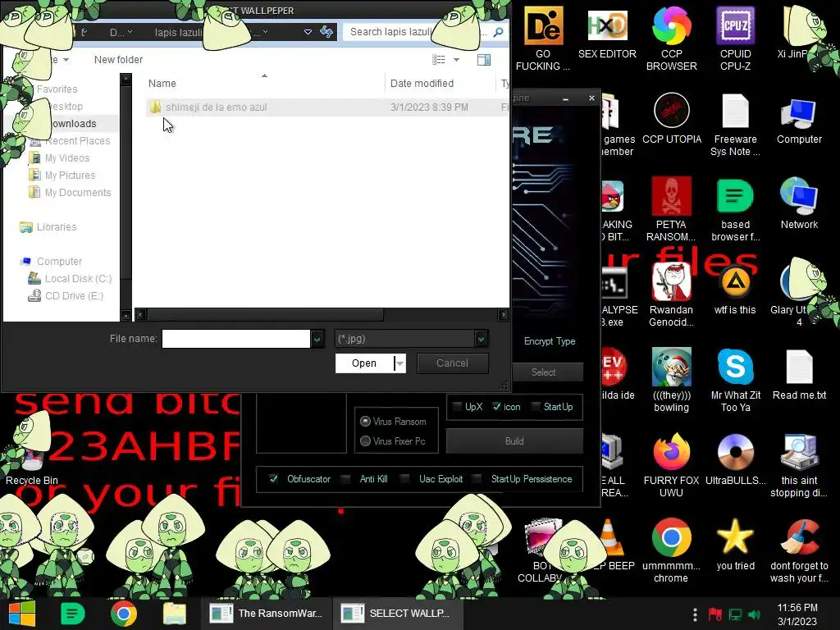This screenshot has height=630, width=840.
Task: Open the 'you tried' star icon
Action: pyautogui.click(x=735, y=545)
